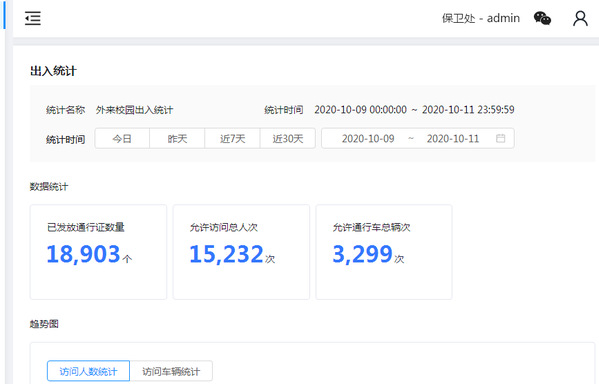This screenshot has height=384, width=599.
Task: Click the 允许通行车总辆次 card title
Action: pos(371,227)
